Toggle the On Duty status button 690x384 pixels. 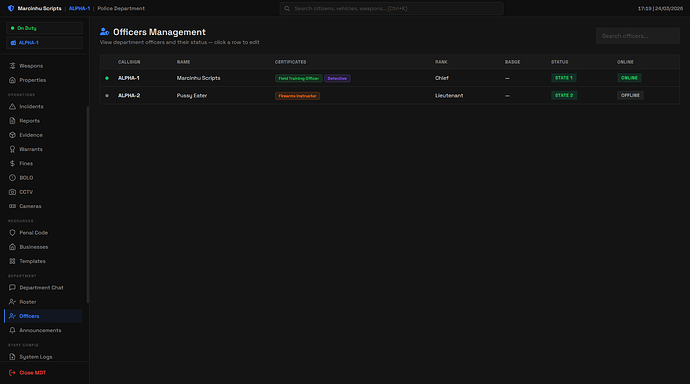click(44, 28)
